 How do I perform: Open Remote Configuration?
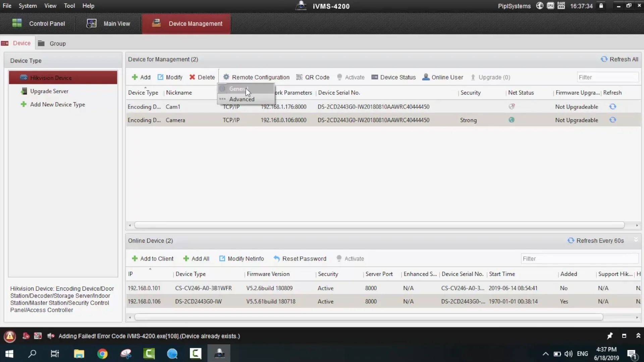(256, 77)
